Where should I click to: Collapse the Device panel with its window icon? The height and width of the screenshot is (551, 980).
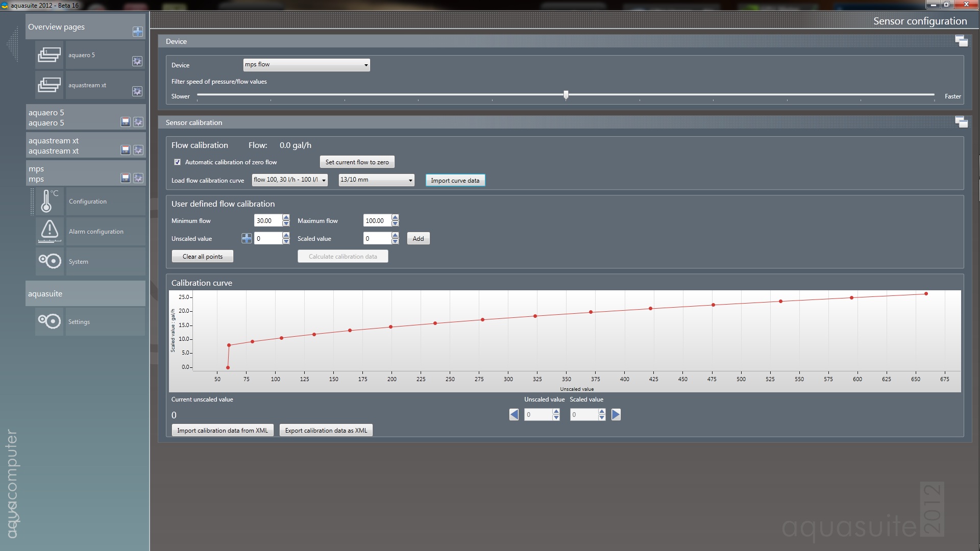(x=961, y=41)
